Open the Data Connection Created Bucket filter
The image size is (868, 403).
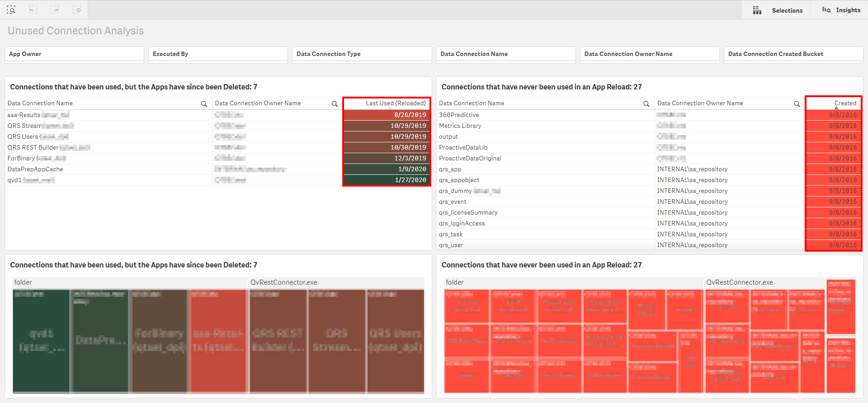pyautogui.click(x=793, y=54)
